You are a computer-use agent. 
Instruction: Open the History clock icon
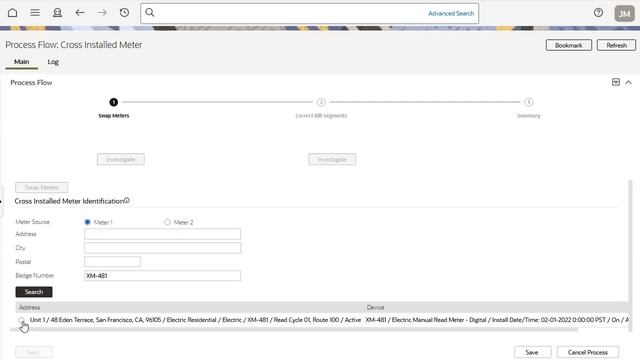[124, 13]
